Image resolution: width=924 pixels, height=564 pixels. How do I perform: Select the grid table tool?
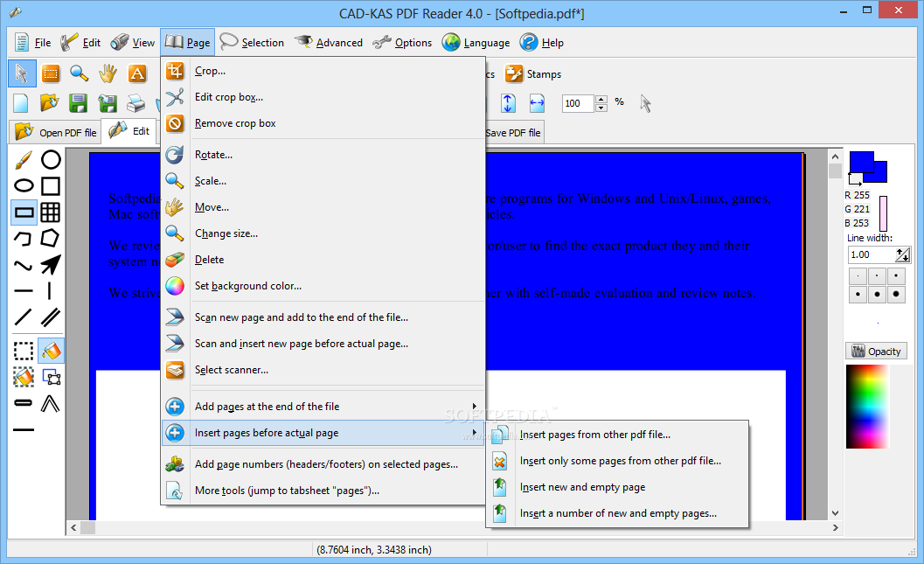(x=51, y=212)
